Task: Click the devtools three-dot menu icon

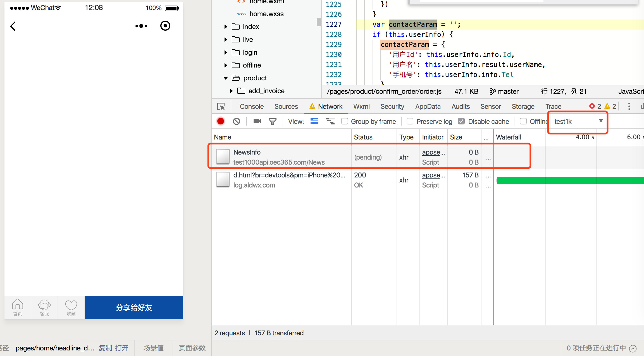Action: pyautogui.click(x=629, y=106)
